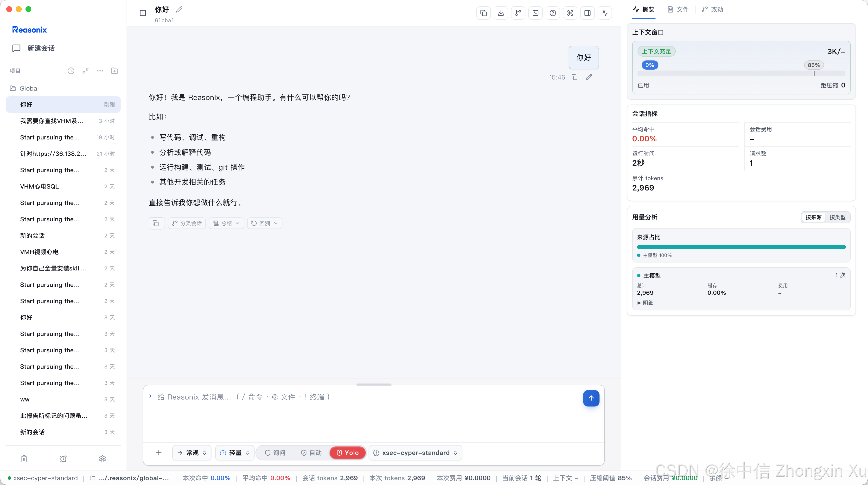Copy the assistant reply with the copy icon
The image size is (868, 485).
pyautogui.click(x=156, y=223)
